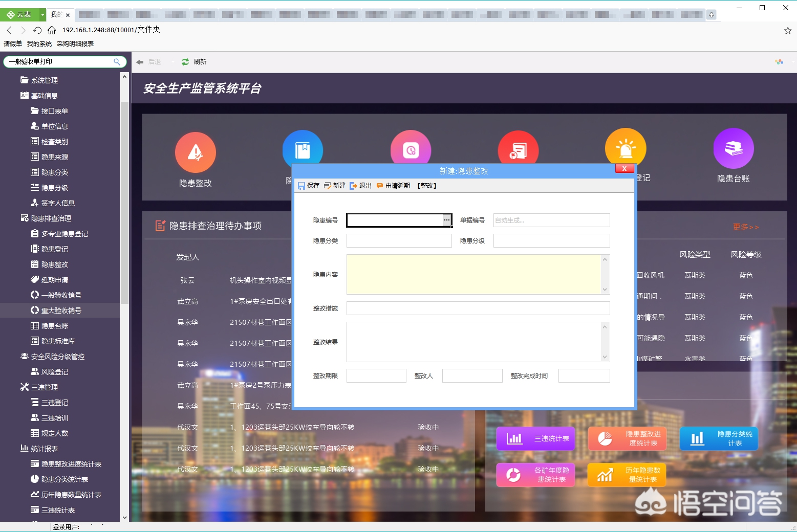The width and height of the screenshot is (797, 532).
Task: Click the red document round icon
Action: (518, 148)
